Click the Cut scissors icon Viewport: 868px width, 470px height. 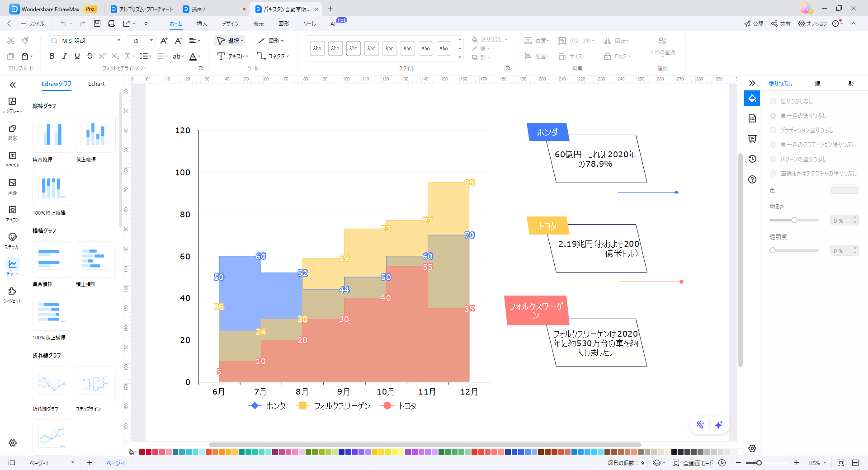11,41
